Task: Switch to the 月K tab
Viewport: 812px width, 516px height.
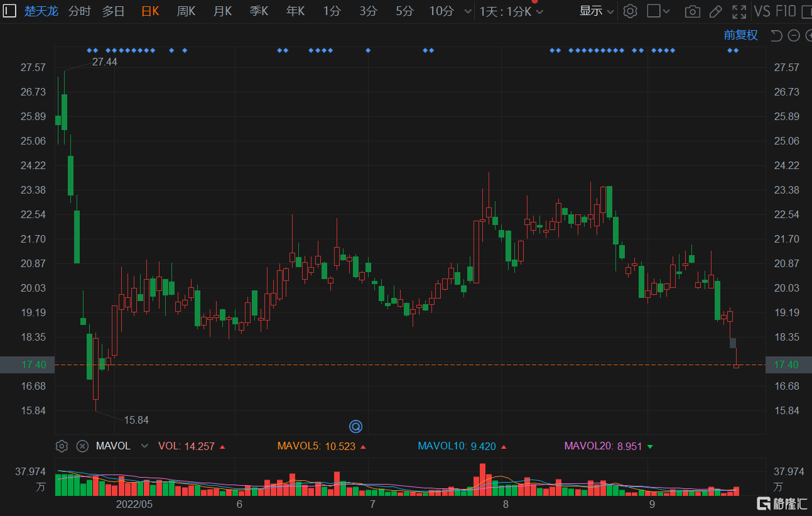Action: click(x=222, y=11)
